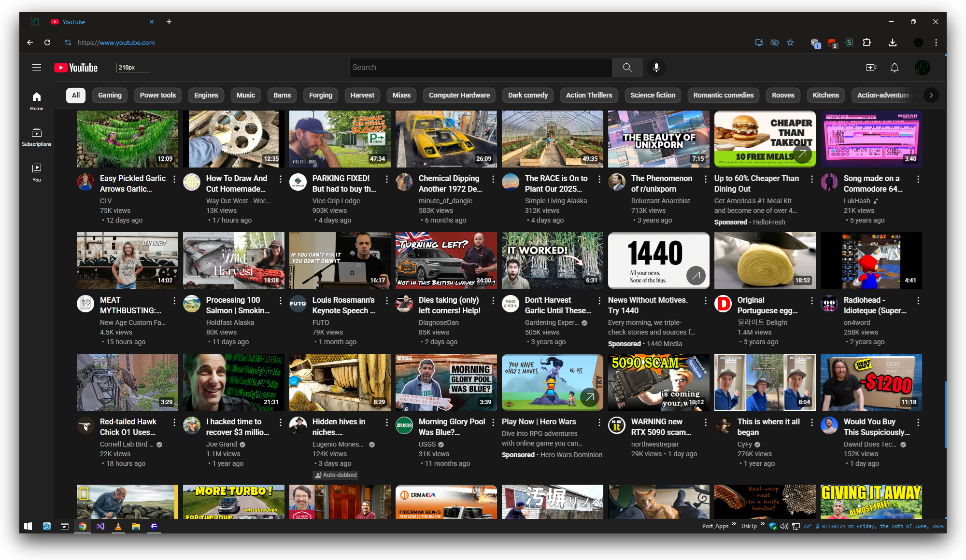The height and width of the screenshot is (560, 966).
Task: Bookmark this page with star icon
Action: click(790, 42)
